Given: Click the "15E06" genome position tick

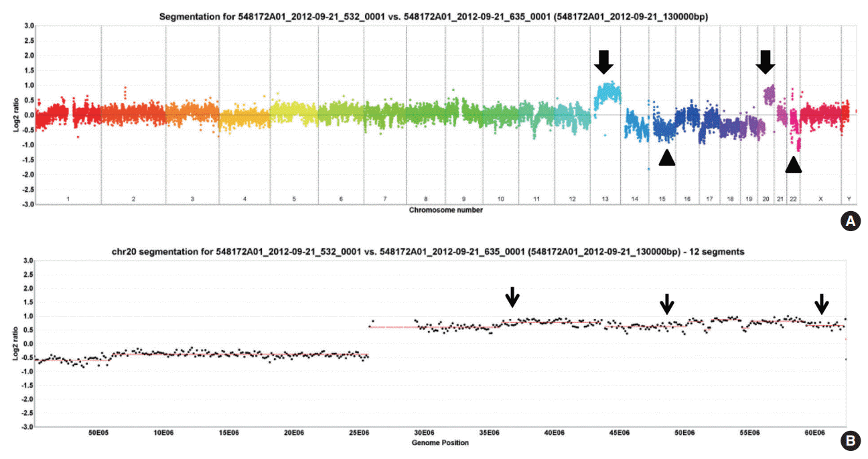Looking at the screenshot, I should tap(228, 434).
